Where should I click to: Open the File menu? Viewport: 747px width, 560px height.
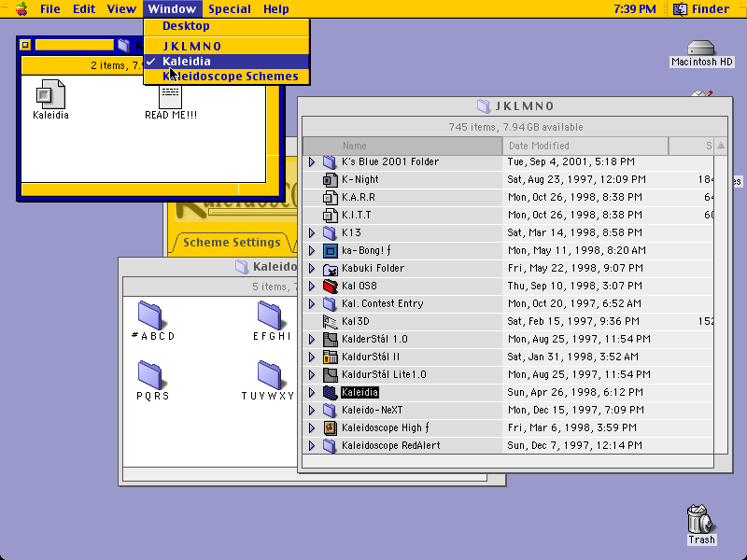tap(50, 9)
